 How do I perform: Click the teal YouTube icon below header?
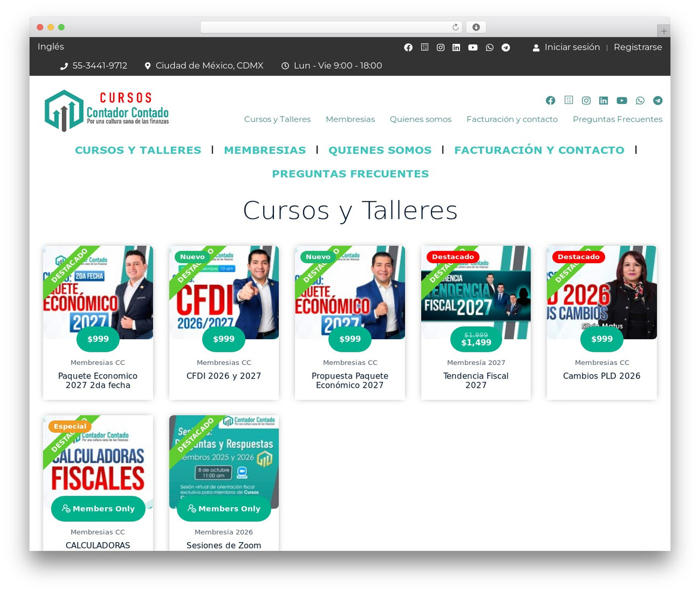622,100
